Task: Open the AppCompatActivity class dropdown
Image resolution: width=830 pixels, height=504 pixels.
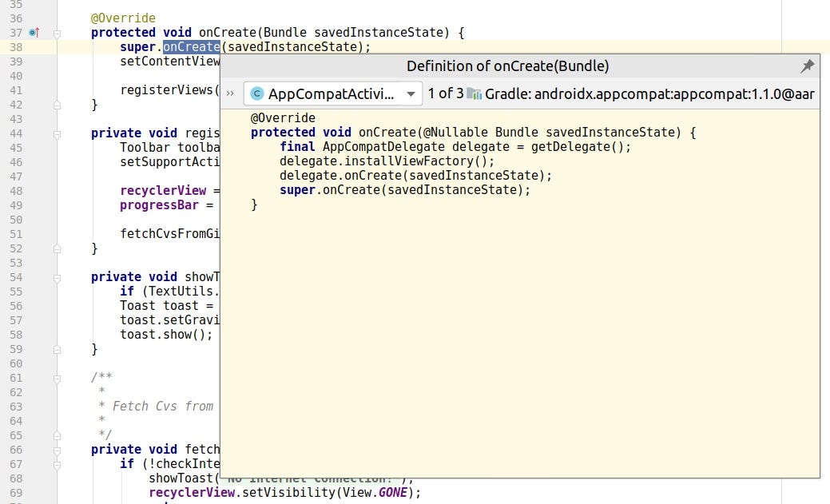Action: tap(411, 93)
